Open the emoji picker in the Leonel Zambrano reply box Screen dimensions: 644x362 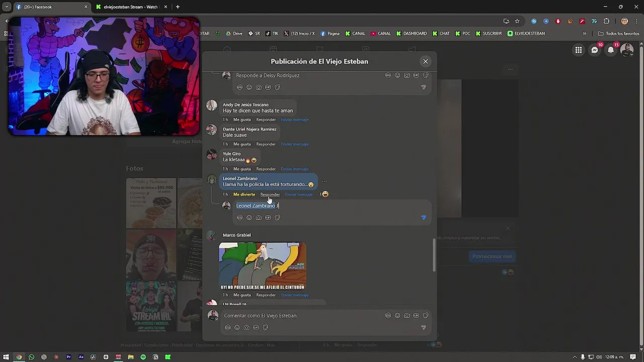pyautogui.click(x=249, y=218)
